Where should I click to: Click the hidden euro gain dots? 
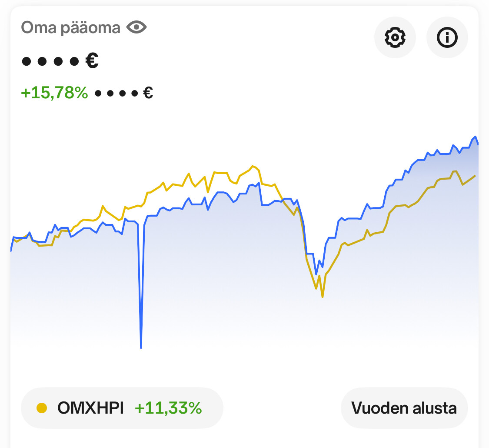pos(116,93)
